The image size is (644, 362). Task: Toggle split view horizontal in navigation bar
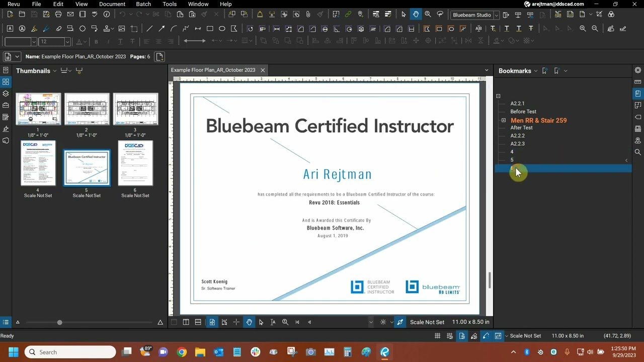[198, 322]
